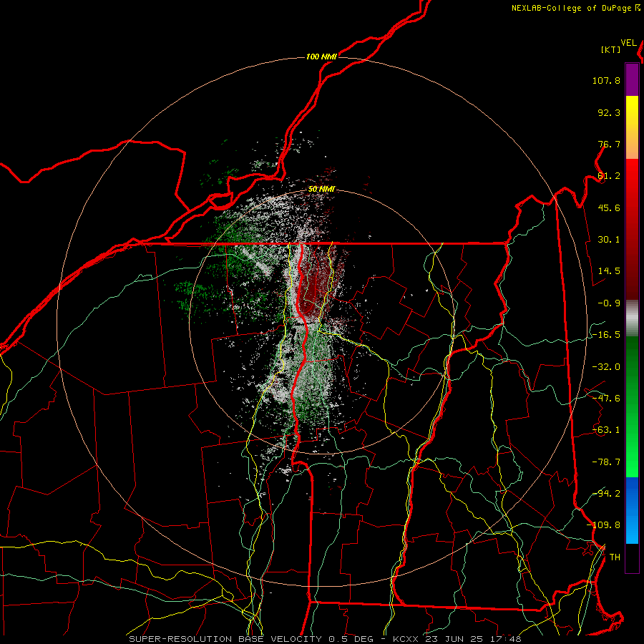Click the NEXLAB-College of DuPage watermark text
The image size is (644, 644).
click(x=571, y=8)
